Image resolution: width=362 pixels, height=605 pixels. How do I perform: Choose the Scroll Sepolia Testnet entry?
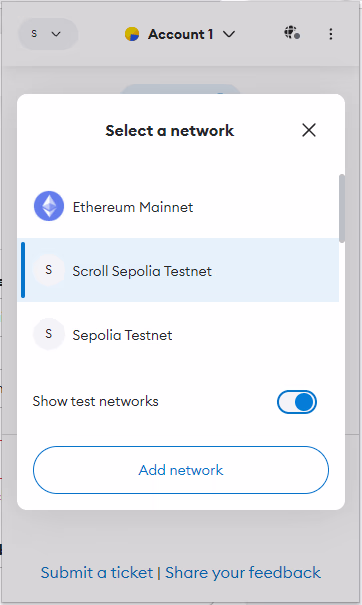click(x=178, y=270)
